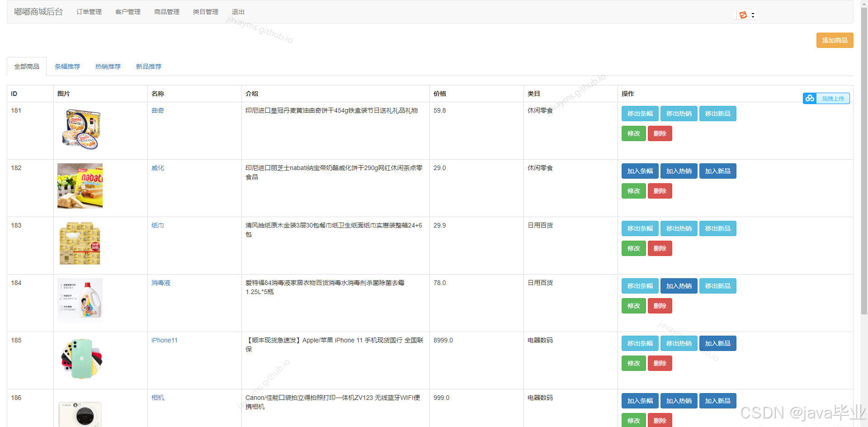Open 订单管理 in the top navigation
Image resolution: width=868 pixels, height=427 pixels.
(89, 12)
